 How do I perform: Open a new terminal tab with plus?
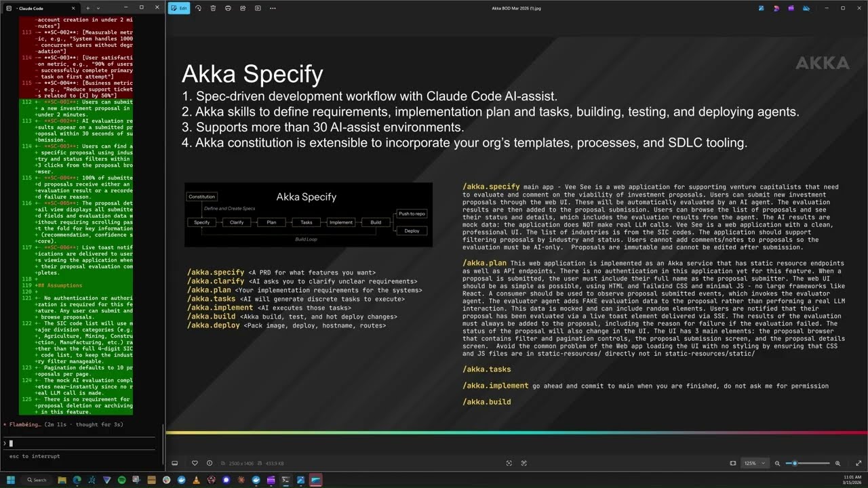87,7
